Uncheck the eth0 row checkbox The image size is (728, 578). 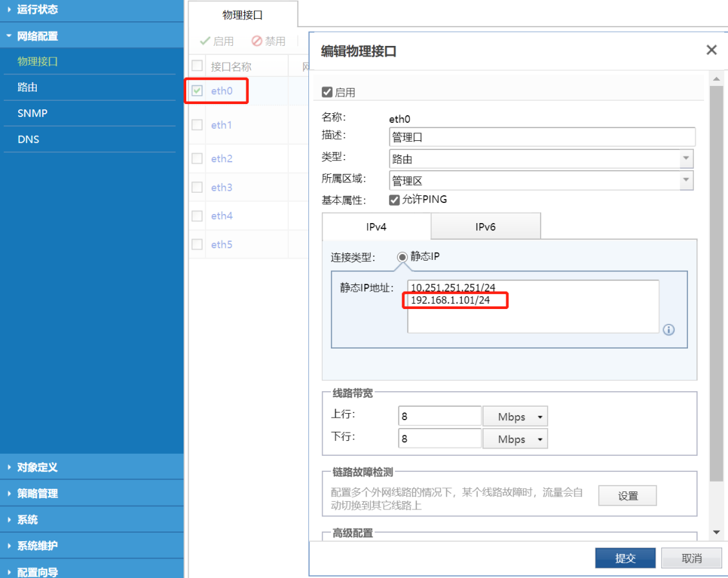(x=197, y=91)
